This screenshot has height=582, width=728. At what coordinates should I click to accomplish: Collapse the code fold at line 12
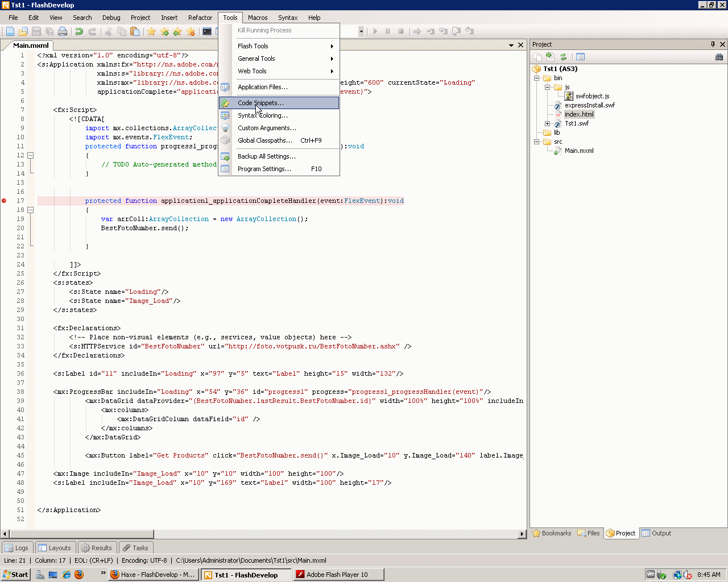pyautogui.click(x=31, y=155)
